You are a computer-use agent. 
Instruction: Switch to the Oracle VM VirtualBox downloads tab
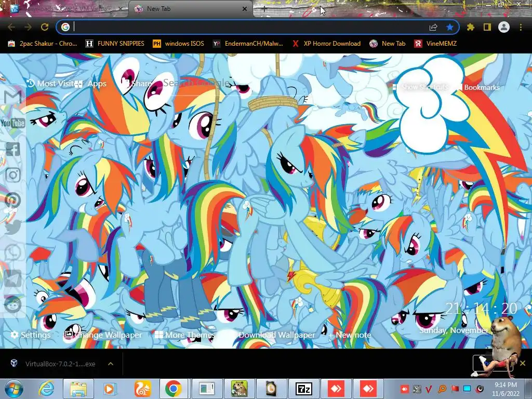click(x=66, y=9)
